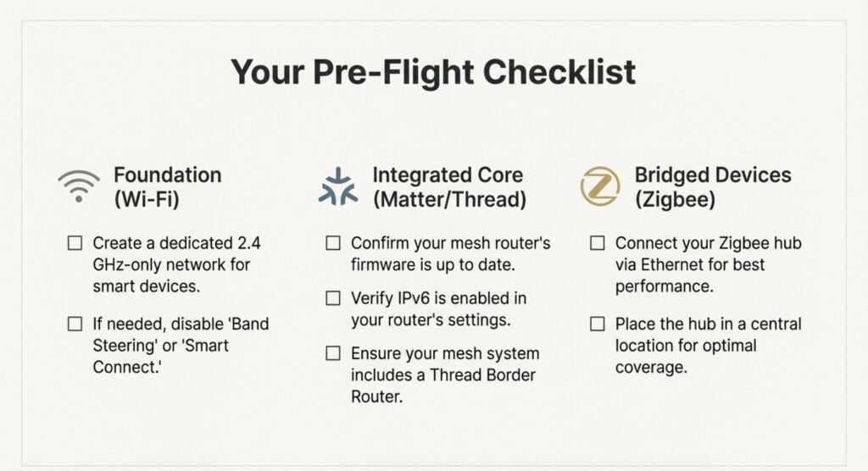Select the 'Foundation (Wi-Fi)' heading
The height and width of the screenshot is (471, 868).
(167, 186)
